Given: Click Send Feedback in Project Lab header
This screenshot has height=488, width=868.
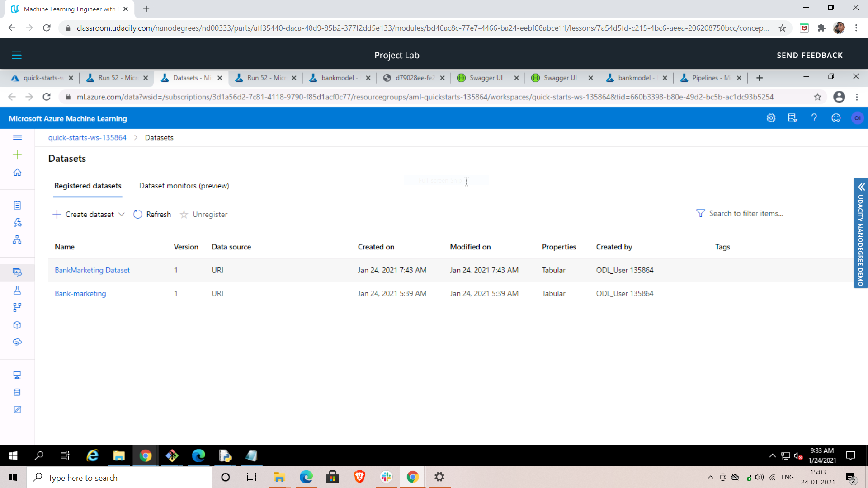Looking at the screenshot, I should [x=810, y=55].
